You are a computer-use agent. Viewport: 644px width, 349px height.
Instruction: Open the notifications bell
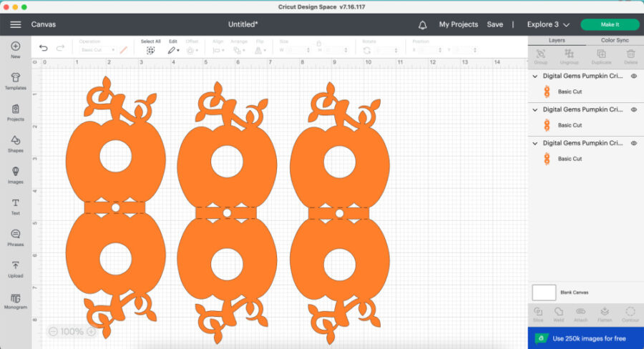pos(423,24)
